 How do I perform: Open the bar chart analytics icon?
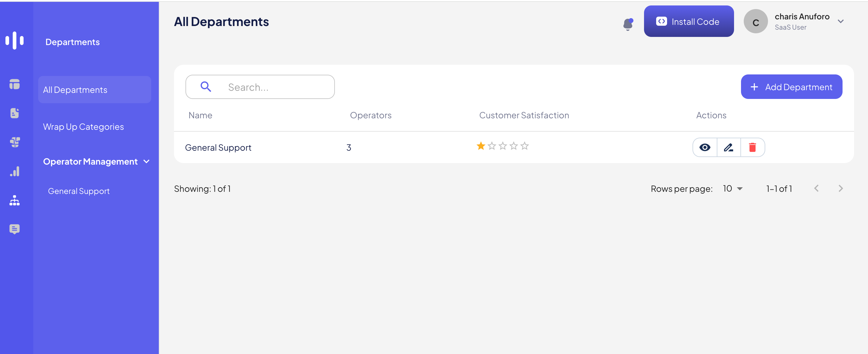(15, 171)
